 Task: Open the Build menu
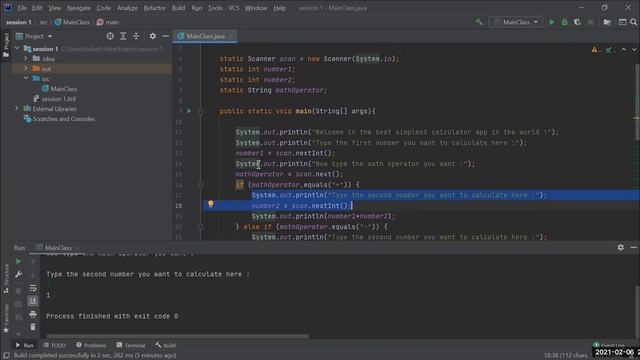[178, 8]
